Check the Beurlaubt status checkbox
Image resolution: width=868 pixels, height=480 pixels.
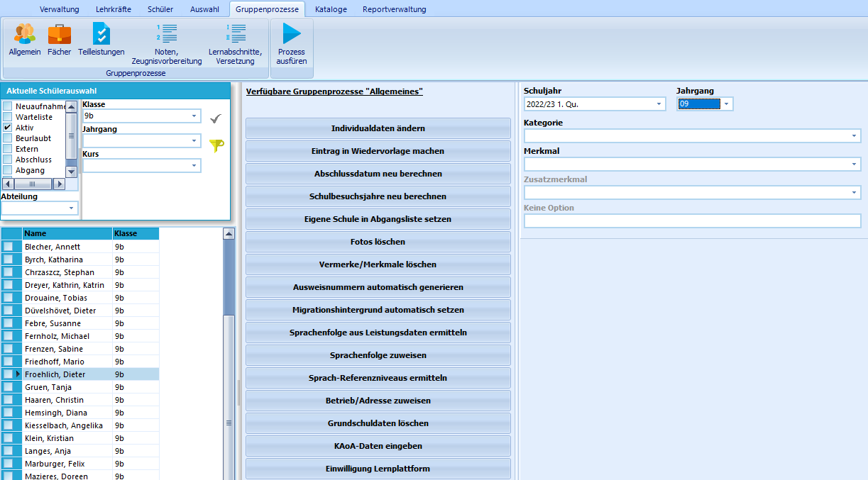8,138
